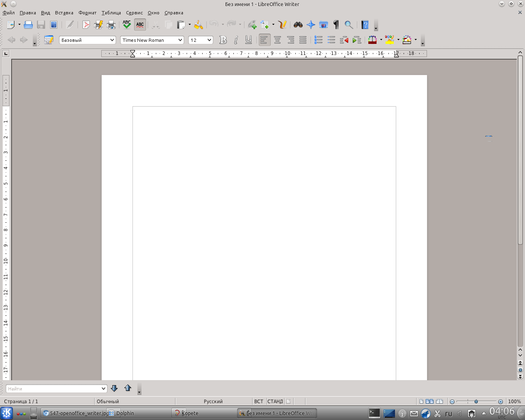Open KDE application launcher
This screenshot has height=420, width=525.
point(7,413)
